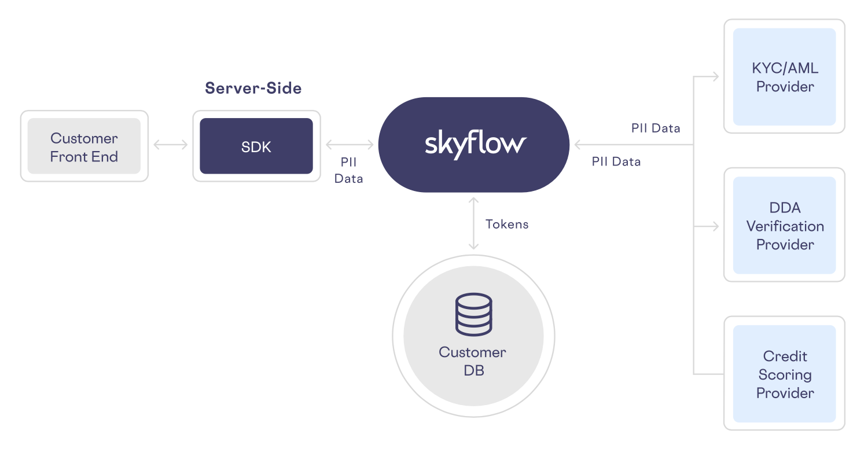
Task: Click the skyflow logo text
Action: click(x=475, y=144)
